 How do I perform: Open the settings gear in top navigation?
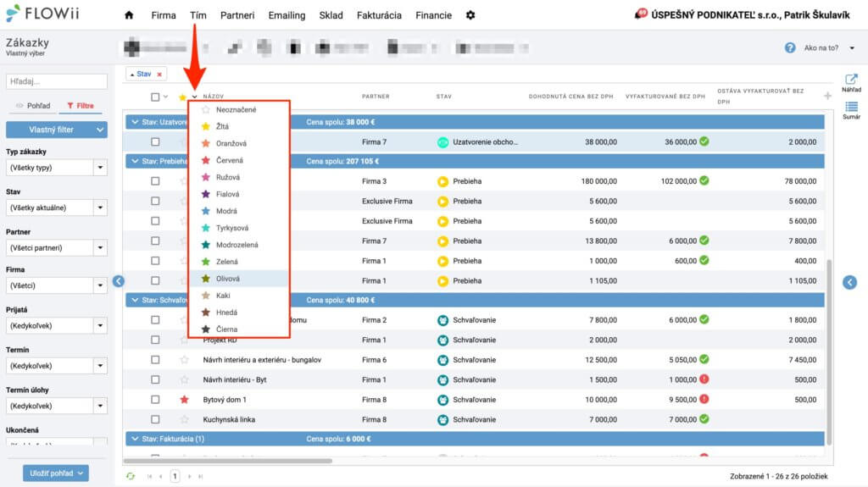470,15
